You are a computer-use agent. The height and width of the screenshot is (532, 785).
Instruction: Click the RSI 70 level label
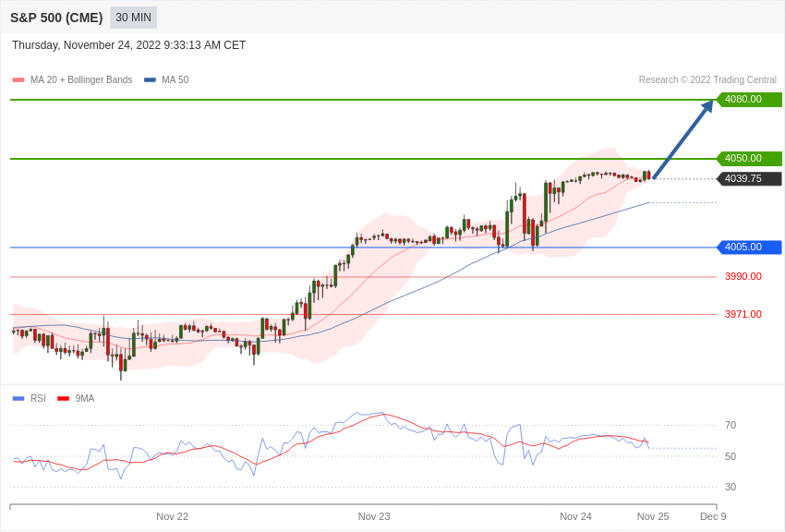[731, 425]
